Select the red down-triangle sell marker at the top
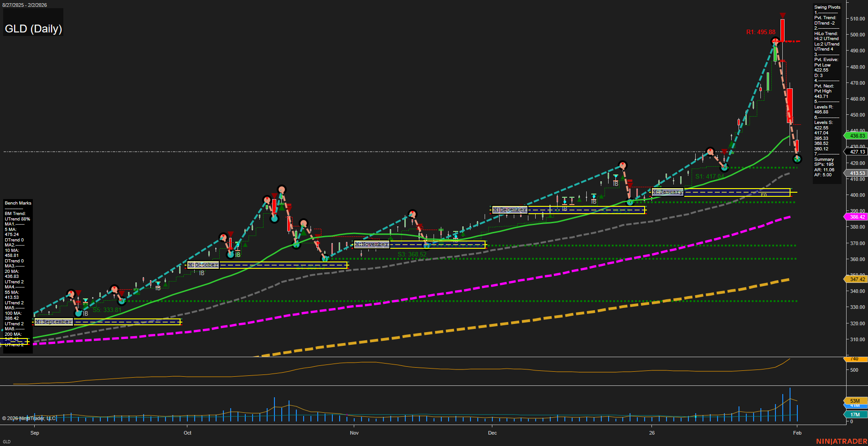This screenshot has height=446, width=868. point(783,15)
